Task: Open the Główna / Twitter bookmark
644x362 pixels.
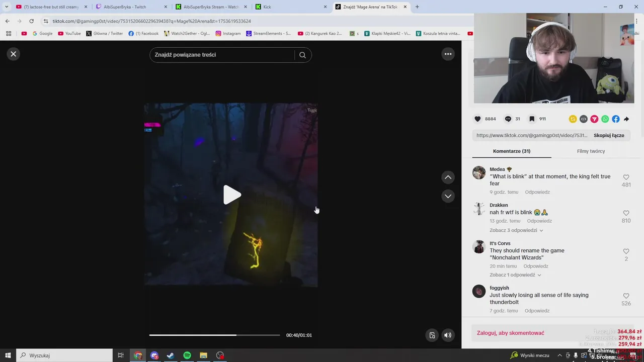Action: pos(105,34)
